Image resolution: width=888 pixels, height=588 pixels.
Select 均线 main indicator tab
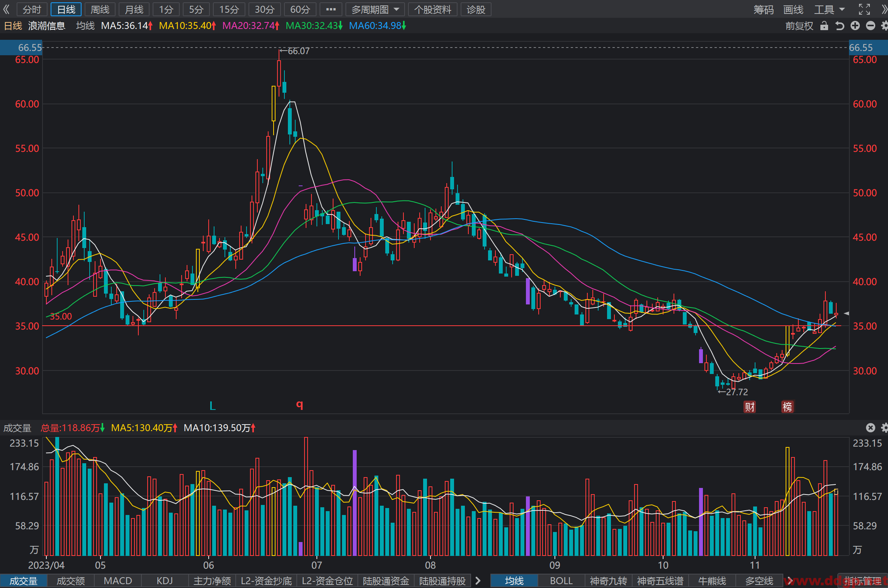[514, 581]
